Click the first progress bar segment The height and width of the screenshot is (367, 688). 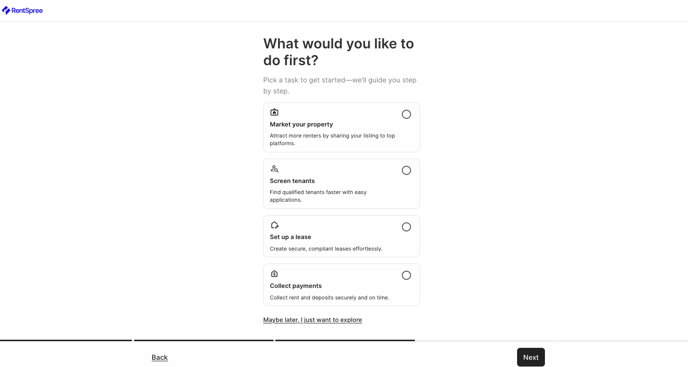(66, 340)
